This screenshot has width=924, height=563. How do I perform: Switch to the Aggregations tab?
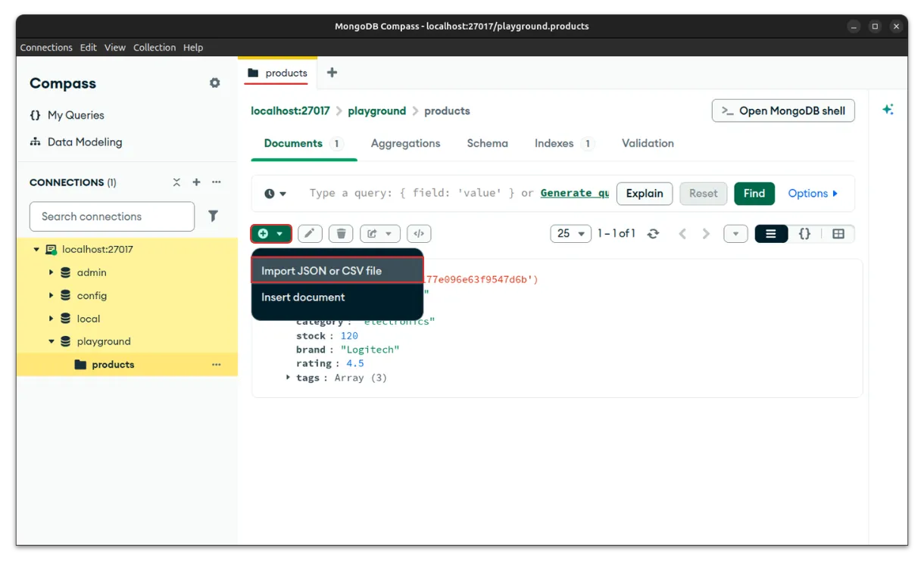[405, 143]
